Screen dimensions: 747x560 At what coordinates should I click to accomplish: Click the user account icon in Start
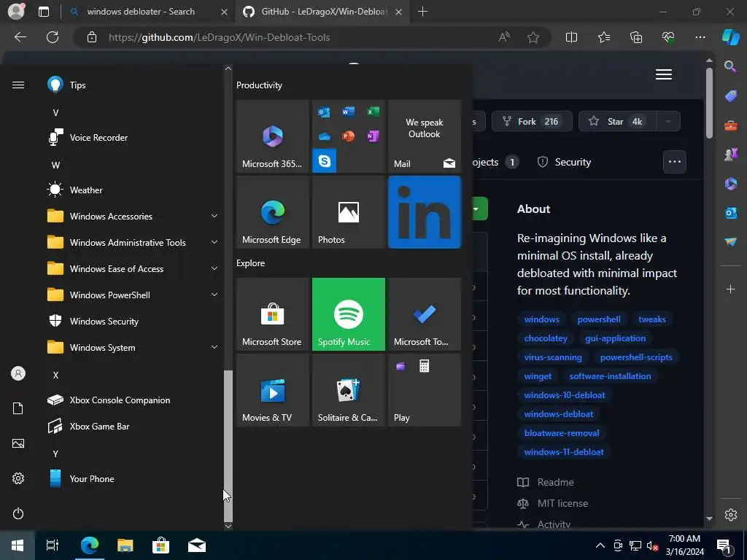coord(18,373)
